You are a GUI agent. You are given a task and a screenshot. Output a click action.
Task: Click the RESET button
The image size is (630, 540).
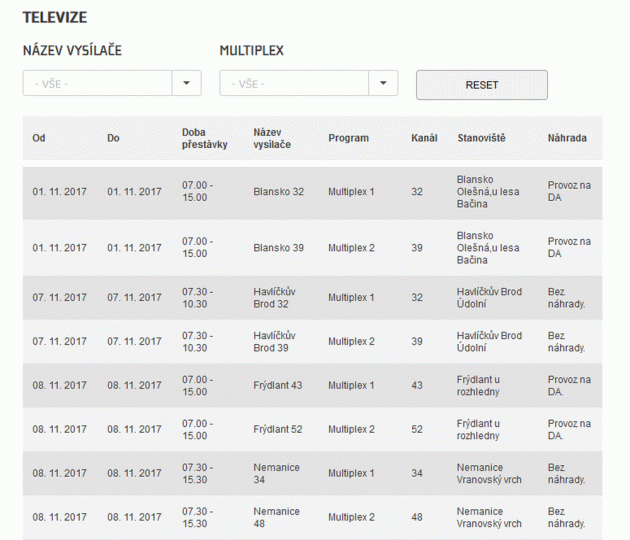pos(482,85)
